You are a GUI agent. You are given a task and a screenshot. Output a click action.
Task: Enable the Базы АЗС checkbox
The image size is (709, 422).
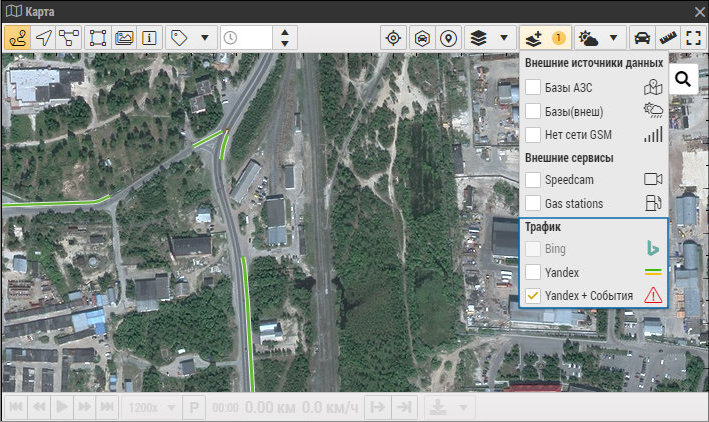pyautogui.click(x=533, y=87)
